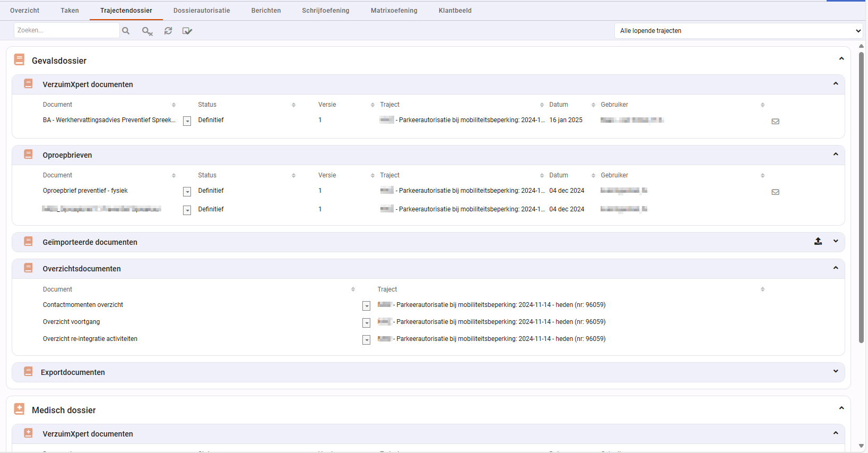Viewport: 868px width, 453px height.
Task: Open the Dossierautorisatie tab
Action: (x=202, y=11)
